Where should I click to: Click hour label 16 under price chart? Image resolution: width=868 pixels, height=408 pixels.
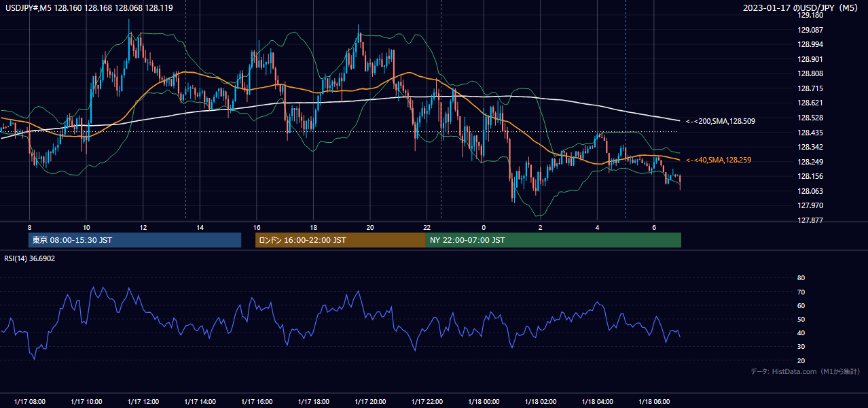point(256,227)
